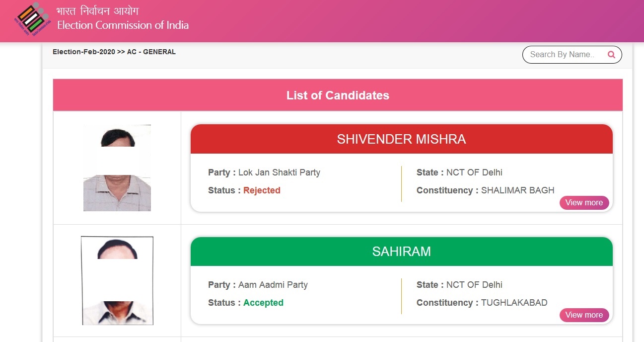Click the Election-Feb-2020 breadcrumb
Viewport: 644px width, 342px height.
pos(84,52)
